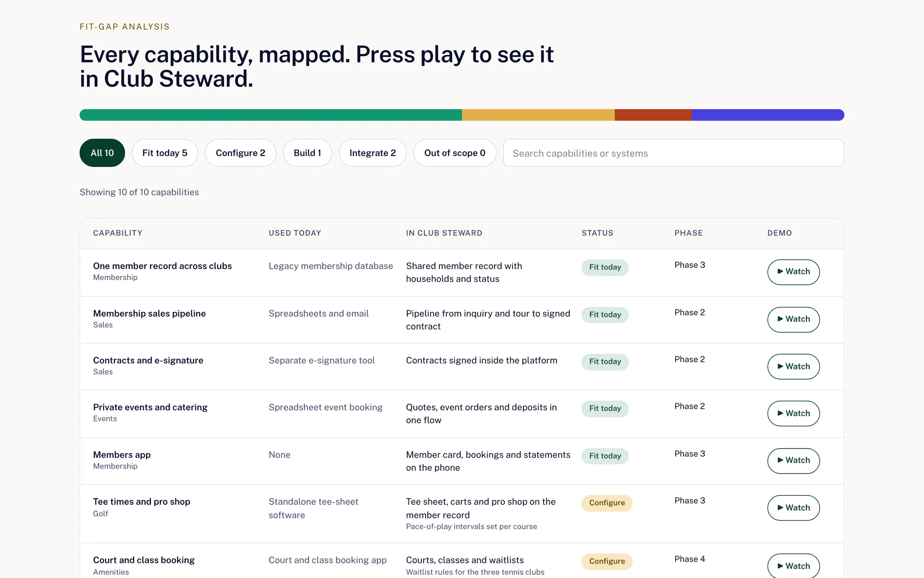Click 'Pace-of-play intervals set per course' note
924x578 pixels.
pos(472,526)
